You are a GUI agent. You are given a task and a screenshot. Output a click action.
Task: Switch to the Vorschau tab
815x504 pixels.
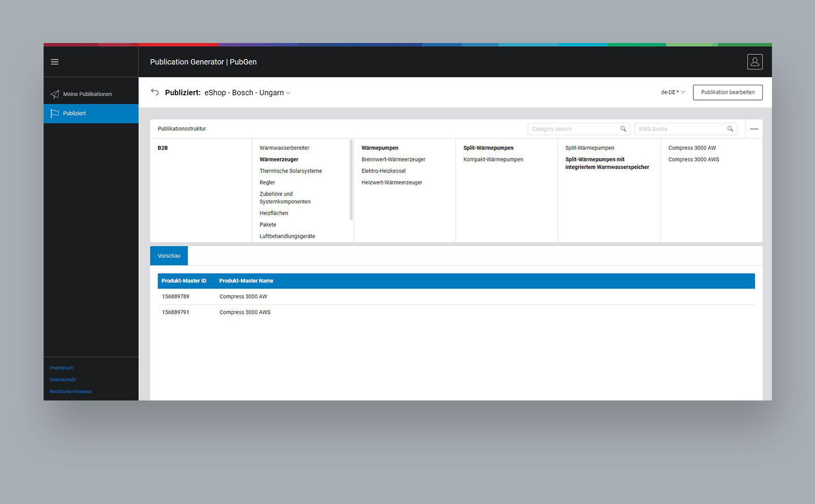(x=169, y=256)
